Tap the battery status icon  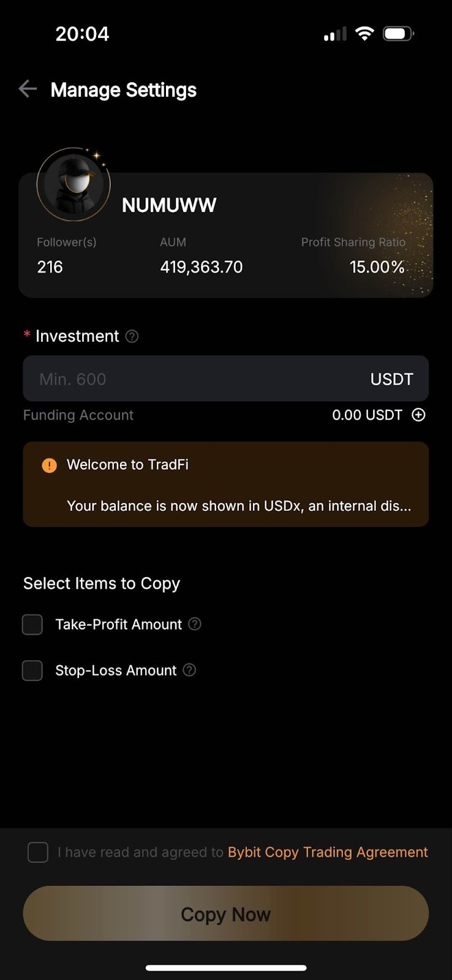click(x=398, y=34)
